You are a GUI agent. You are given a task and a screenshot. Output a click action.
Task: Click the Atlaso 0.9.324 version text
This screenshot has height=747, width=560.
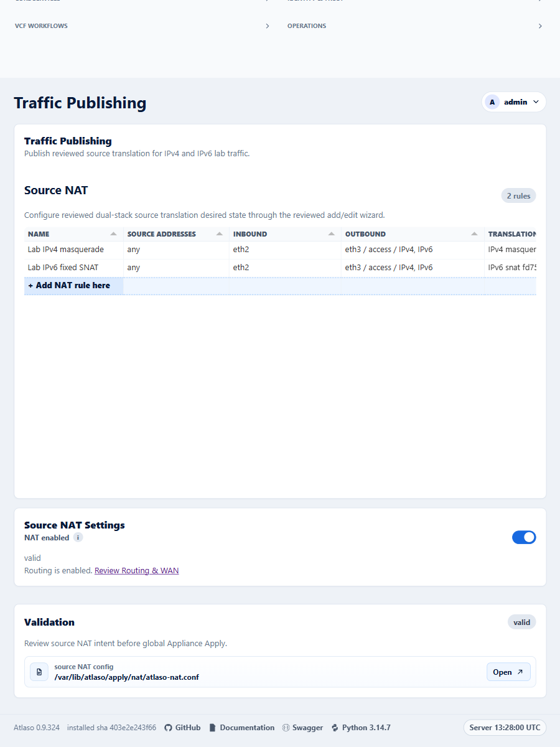(37, 728)
